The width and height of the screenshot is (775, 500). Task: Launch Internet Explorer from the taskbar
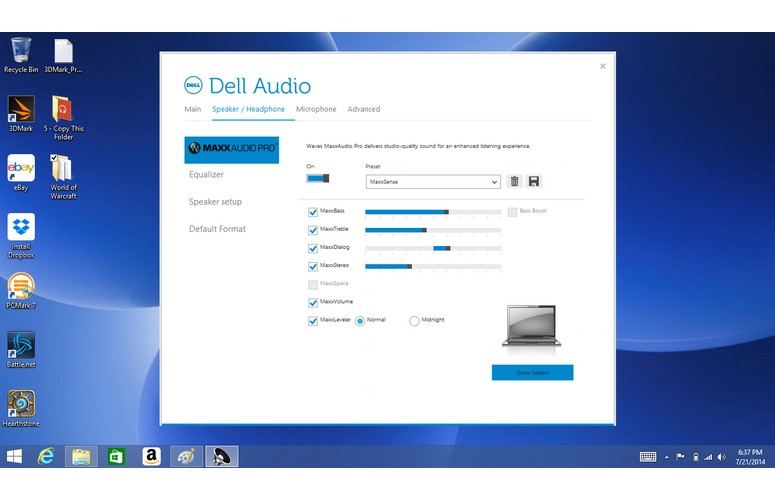click(46, 456)
